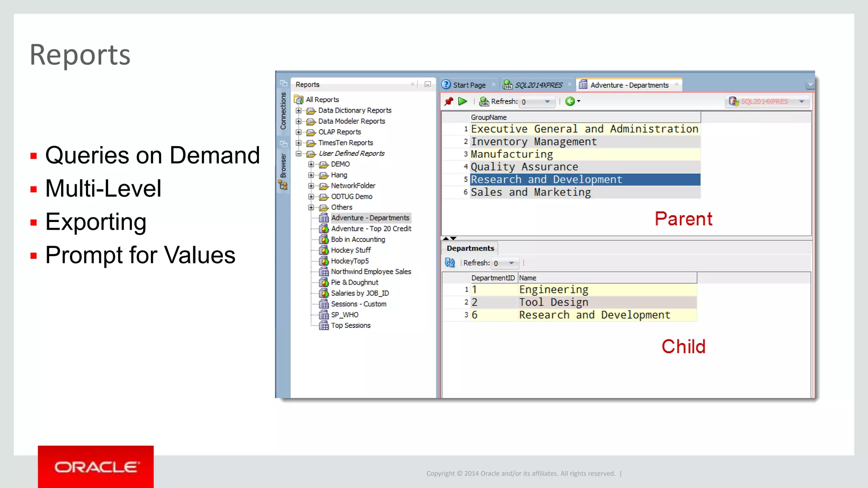
Task: Click the Browser tree icon in sidebar
Action: pyautogui.click(x=283, y=185)
